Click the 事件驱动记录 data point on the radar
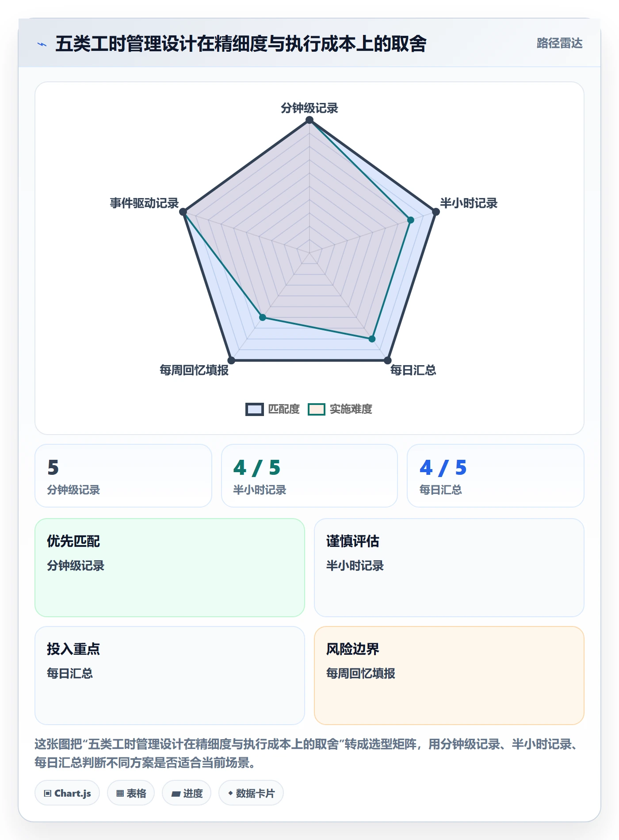The height and width of the screenshot is (840, 619). [x=183, y=212]
